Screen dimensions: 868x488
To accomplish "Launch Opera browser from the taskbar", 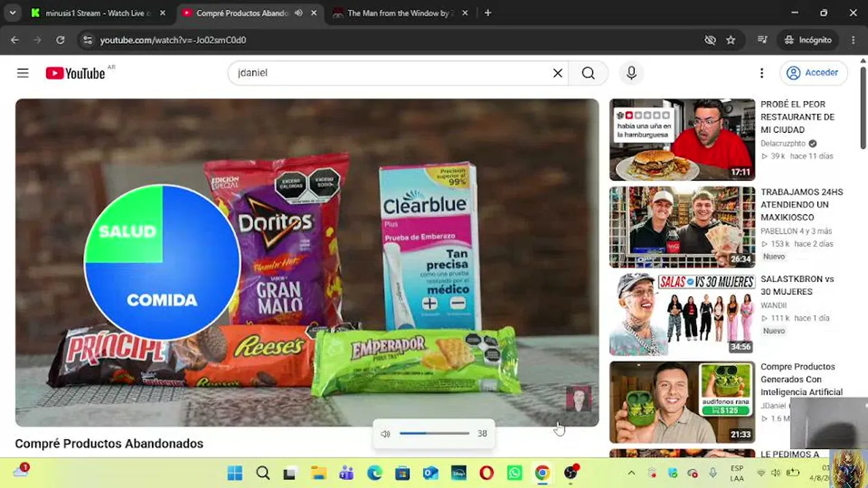I will (486, 473).
